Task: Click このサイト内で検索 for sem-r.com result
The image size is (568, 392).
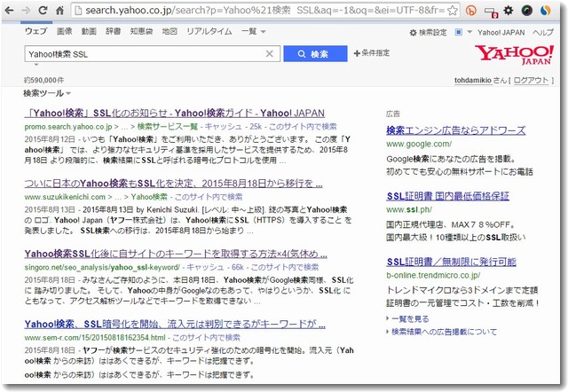Action: (206, 337)
